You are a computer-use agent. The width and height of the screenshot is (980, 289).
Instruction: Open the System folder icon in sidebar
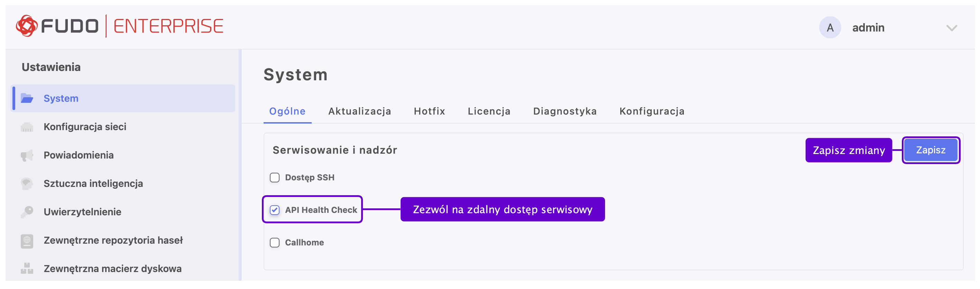27,99
